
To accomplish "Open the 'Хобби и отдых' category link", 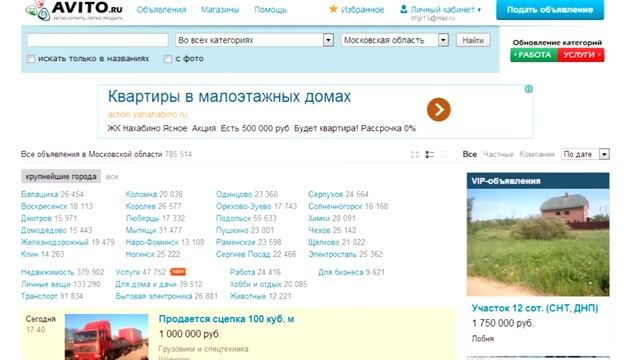I will click(x=256, y=284).
